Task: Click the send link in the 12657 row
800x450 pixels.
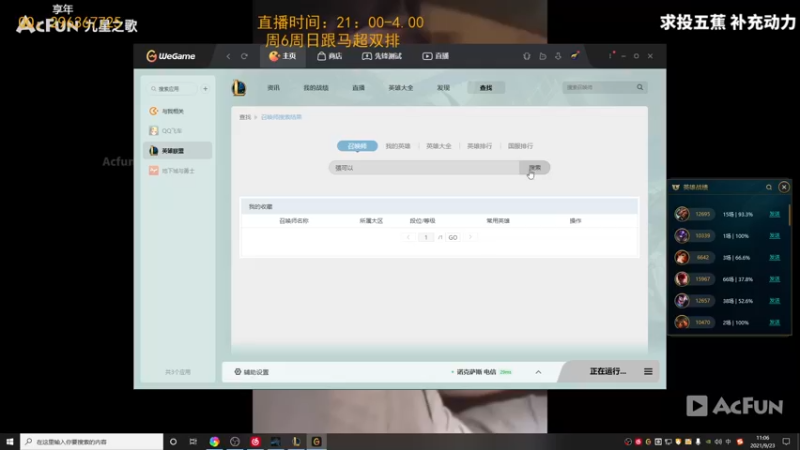Action: point(774,301)
